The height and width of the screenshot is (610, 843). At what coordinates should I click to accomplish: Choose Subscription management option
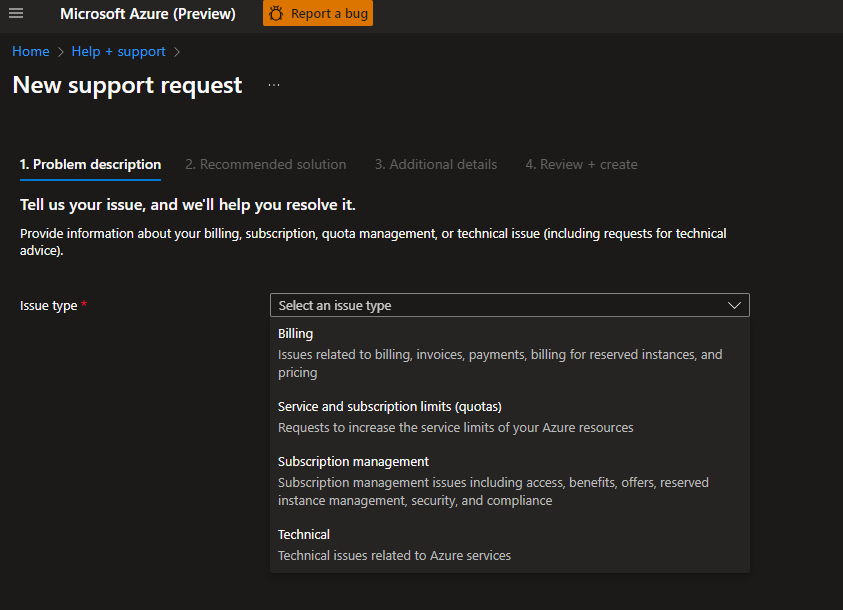[510, 480]
